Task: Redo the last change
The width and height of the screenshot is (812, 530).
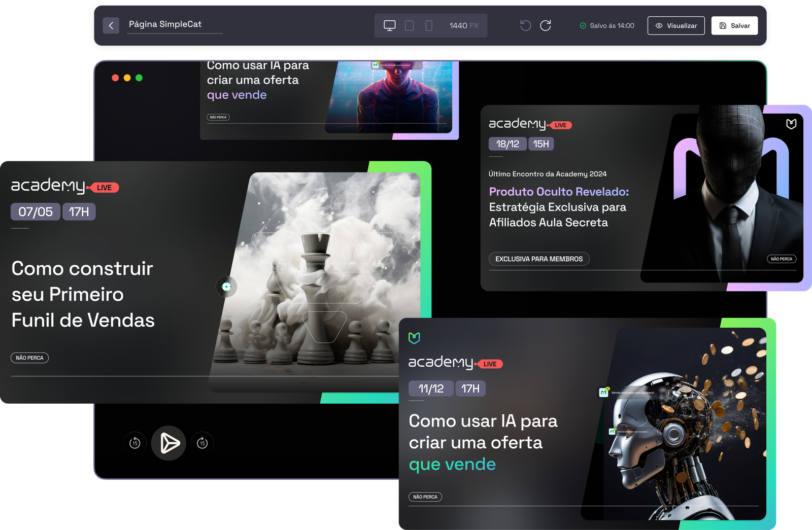Action: pos(546,25)
